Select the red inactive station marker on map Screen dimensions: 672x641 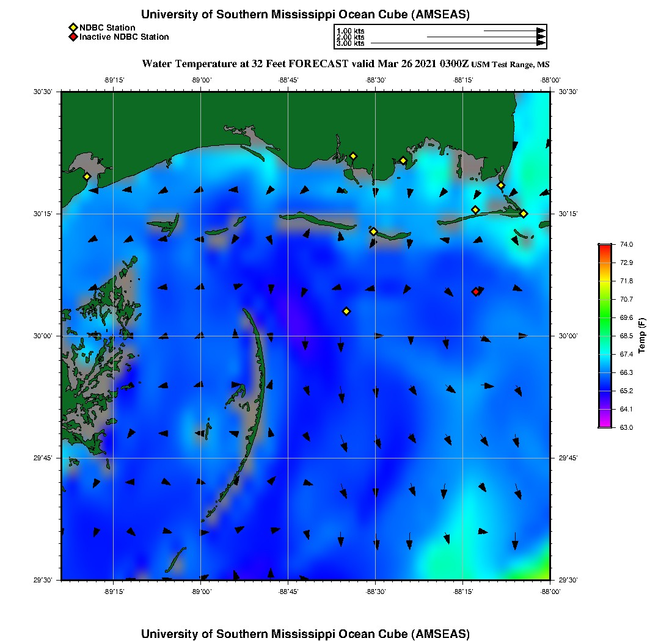[x=476, y=292]
